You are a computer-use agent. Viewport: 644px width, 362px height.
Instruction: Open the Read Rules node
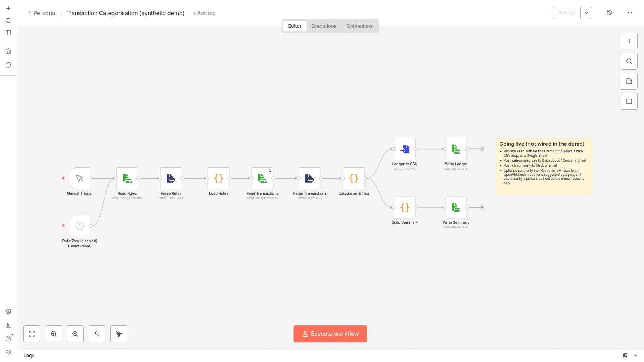click(x=127, y=178)
